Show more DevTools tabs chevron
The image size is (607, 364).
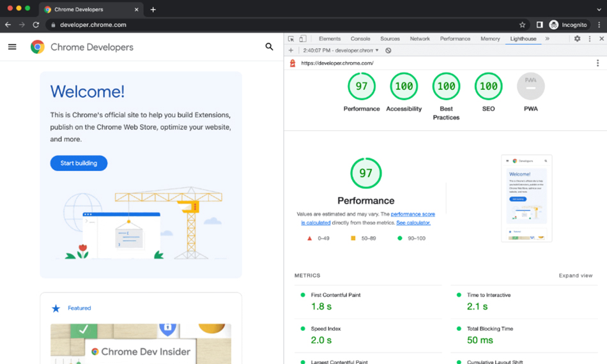(548, 39)
